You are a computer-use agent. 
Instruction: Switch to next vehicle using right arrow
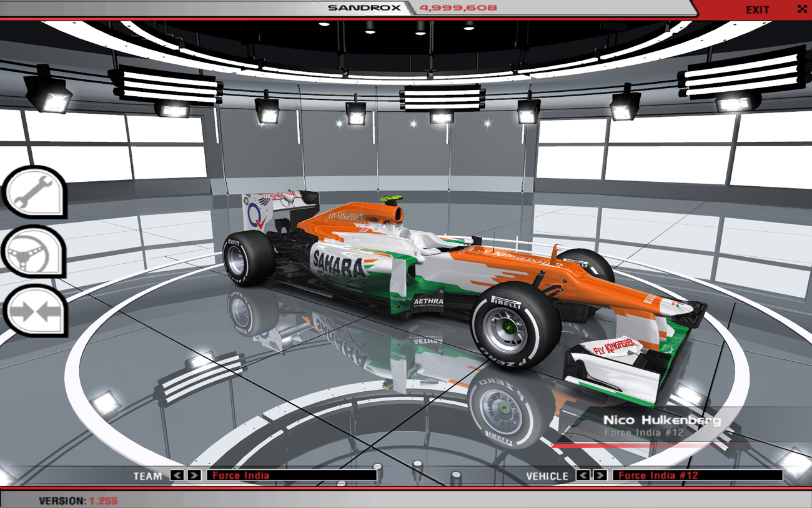pyautogui.click(x=600, y=476)
